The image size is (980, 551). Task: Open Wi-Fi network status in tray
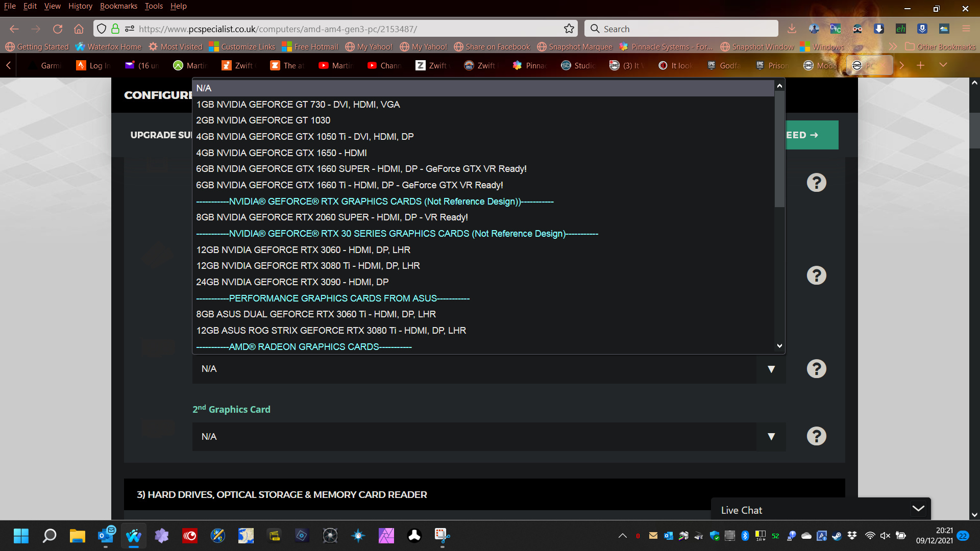pyautogui.click(x=870, y=536)
